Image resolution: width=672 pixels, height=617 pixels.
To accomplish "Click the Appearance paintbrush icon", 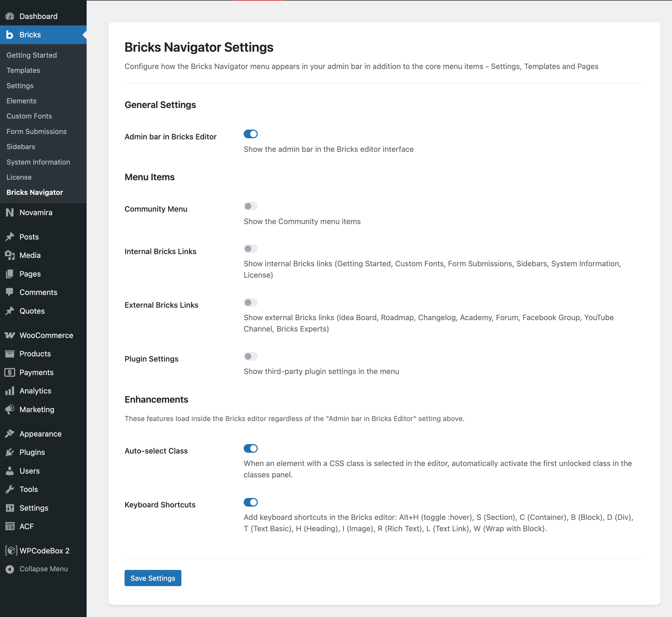I will (x=10, y=434).
